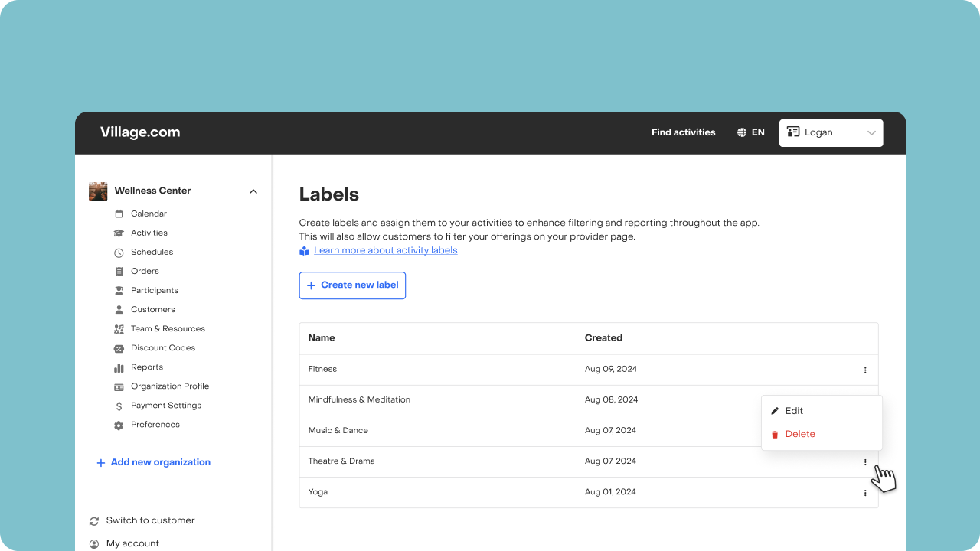
Task: Click the book icon beside Learn more
Action: 304,251
